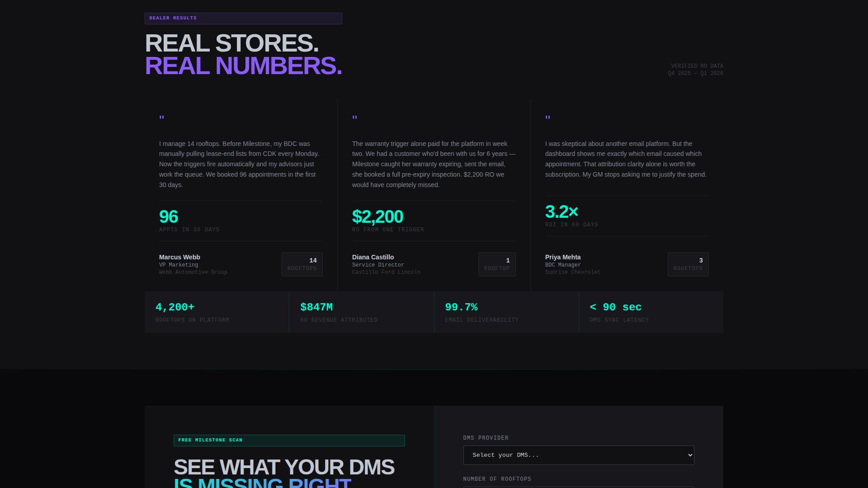The width and height of the screenshot is (868, 488).
Task: Click the name Priya Mehta
Action: [563, 257]
